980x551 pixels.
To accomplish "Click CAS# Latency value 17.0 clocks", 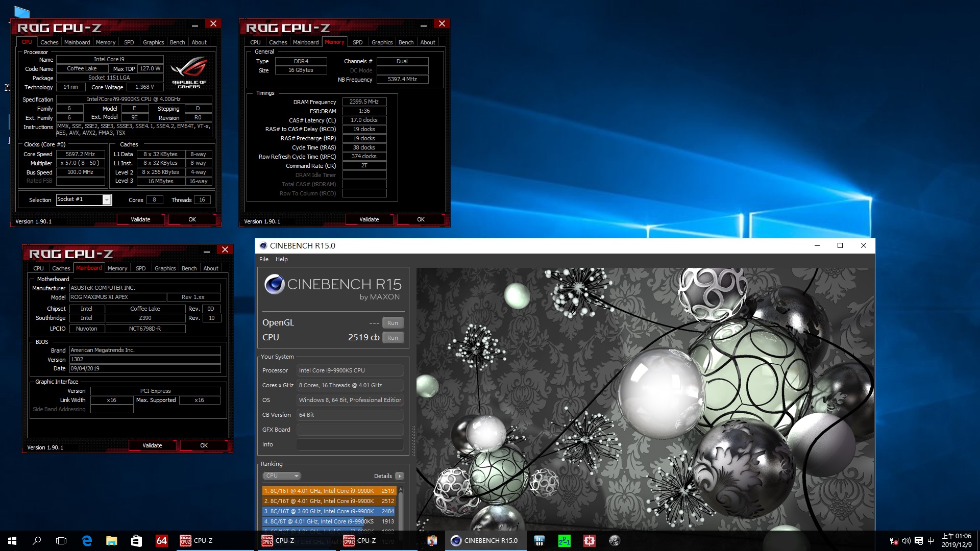I will [x=364, y=120].
